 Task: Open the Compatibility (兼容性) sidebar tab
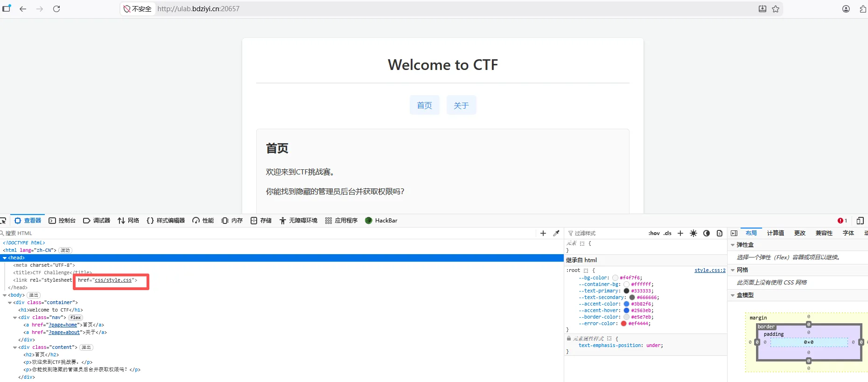click(824, 233)
